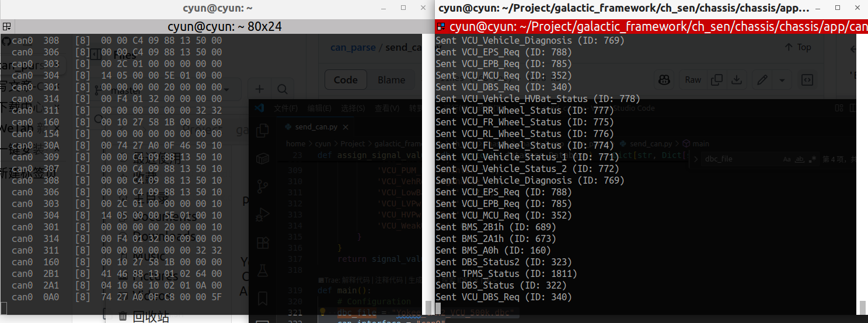Click the plus icon in GitHub file sidebar
The width and height of the screenshot is (868, 323).
tap(260, 89)
